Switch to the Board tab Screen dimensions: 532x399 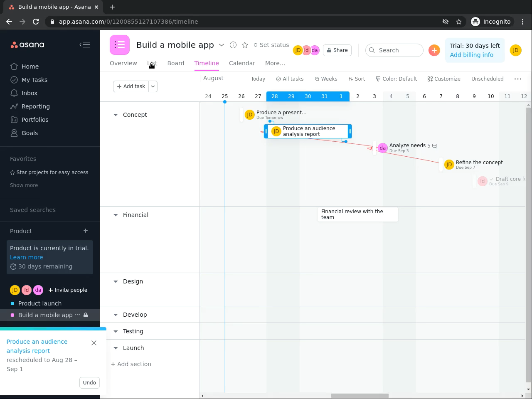click(x=176, y=63)
